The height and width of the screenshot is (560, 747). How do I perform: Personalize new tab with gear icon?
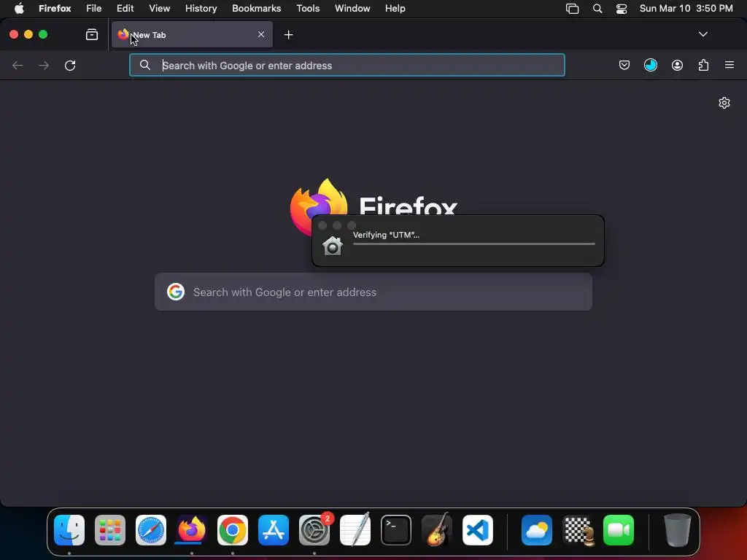point(724,103)
